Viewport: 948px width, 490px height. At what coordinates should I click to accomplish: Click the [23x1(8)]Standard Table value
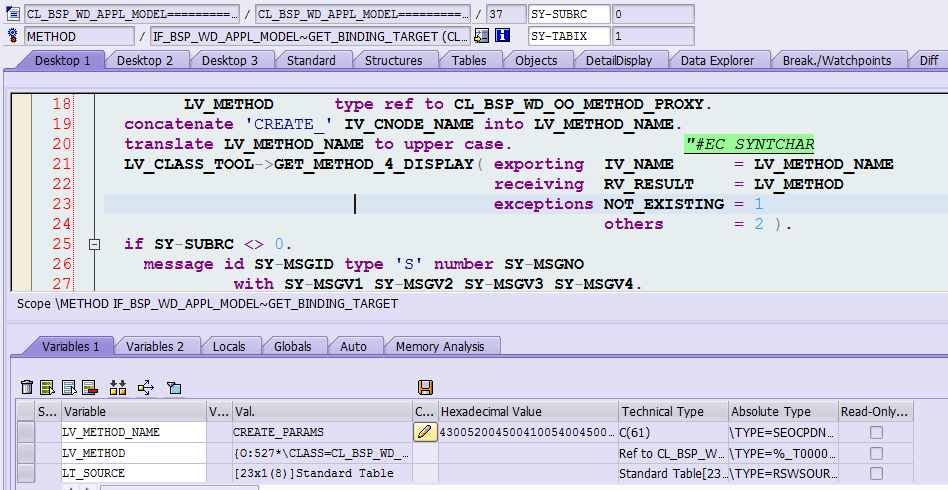tap(322, 473)
